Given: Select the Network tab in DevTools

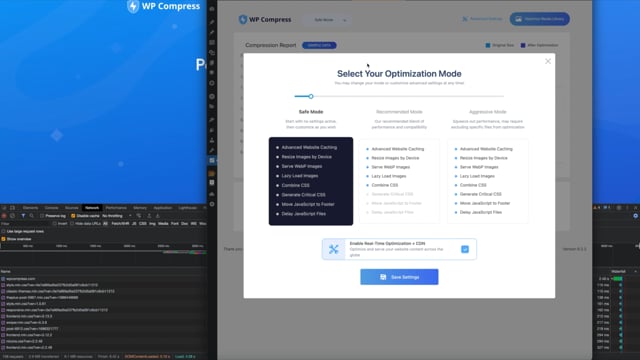Looking at the screenshot, I should [92, 208].
